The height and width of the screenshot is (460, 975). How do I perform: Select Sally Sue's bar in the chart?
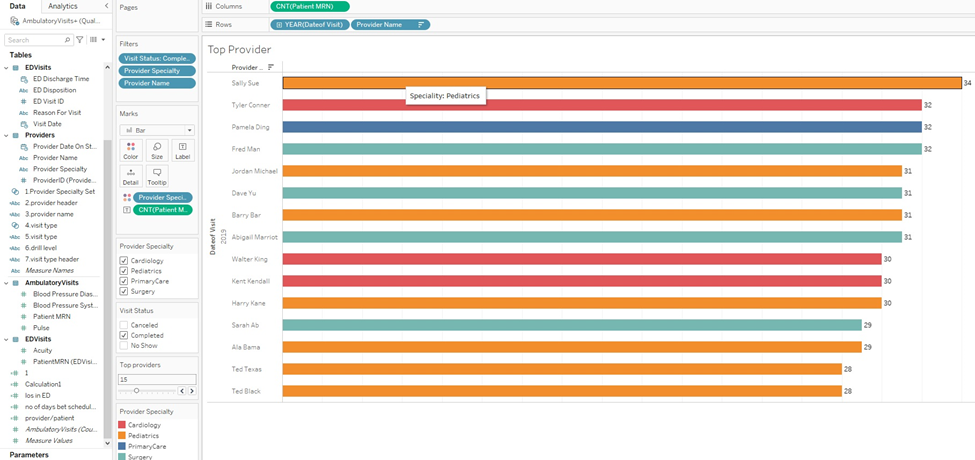tap(622, 83)
